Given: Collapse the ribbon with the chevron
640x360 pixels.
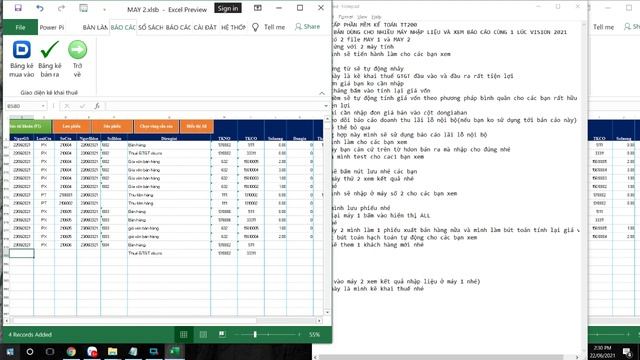Looking at the screenshot, I should (x=322, y=93).
